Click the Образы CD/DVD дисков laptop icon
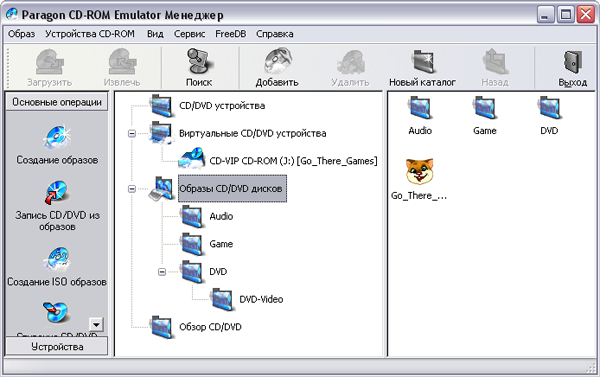600x377 pixels. pyautogui.click(x=162, y=188)
